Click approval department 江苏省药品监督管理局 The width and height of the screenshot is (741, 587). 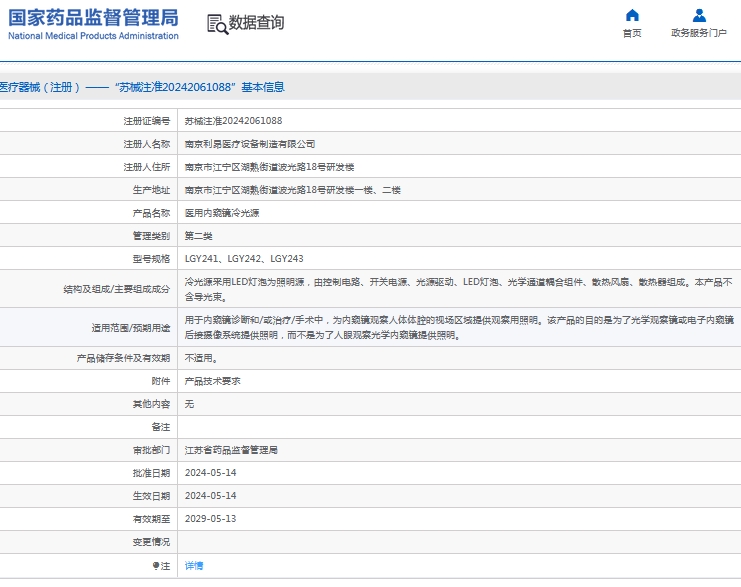(x=231, y=450)
